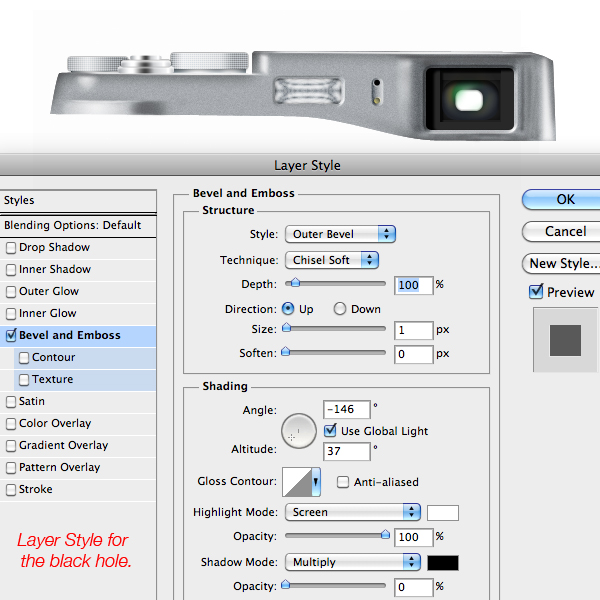Toggle the Use Global Light checkbox
Image resolution: width=600 pixels, height=600 pixels.
click(330, 431)
